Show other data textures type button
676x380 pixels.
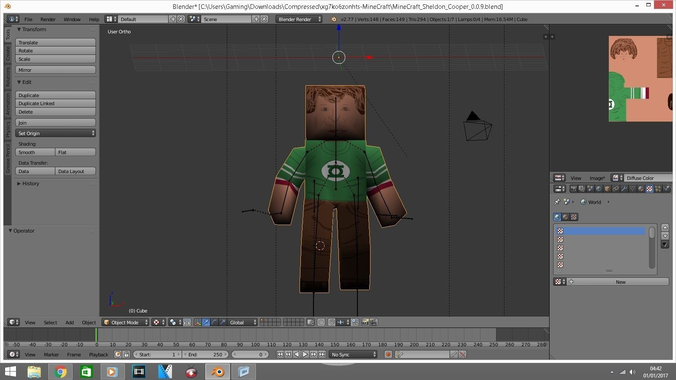pos(574,217)
